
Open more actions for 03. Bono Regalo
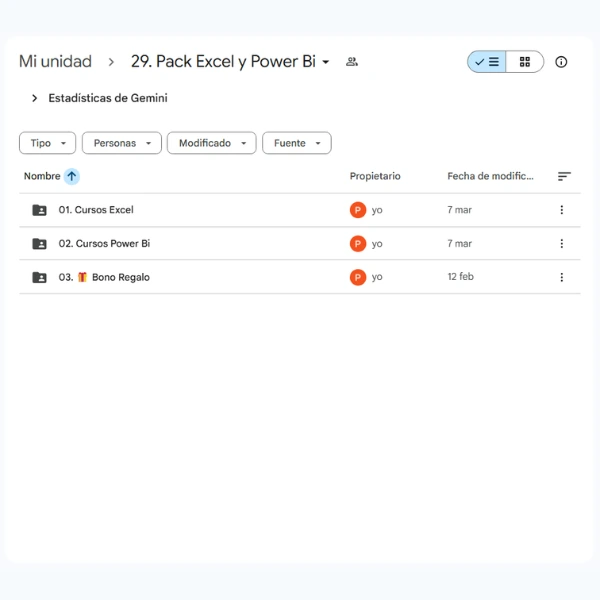click(x=561, y=277)
